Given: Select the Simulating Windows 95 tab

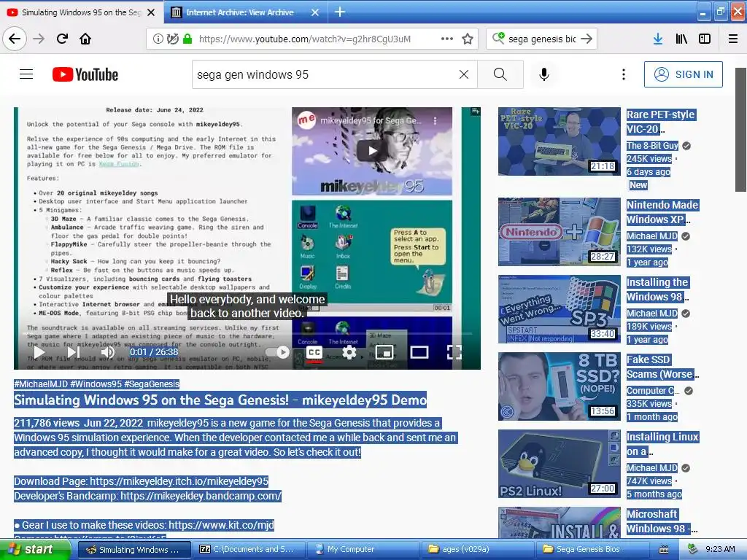Looking at the screenshot, I should point(81,12).
